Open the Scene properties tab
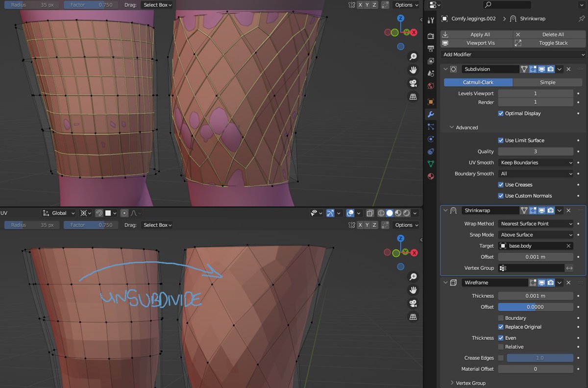The image size is (588, 388). [x=431, y=73]
